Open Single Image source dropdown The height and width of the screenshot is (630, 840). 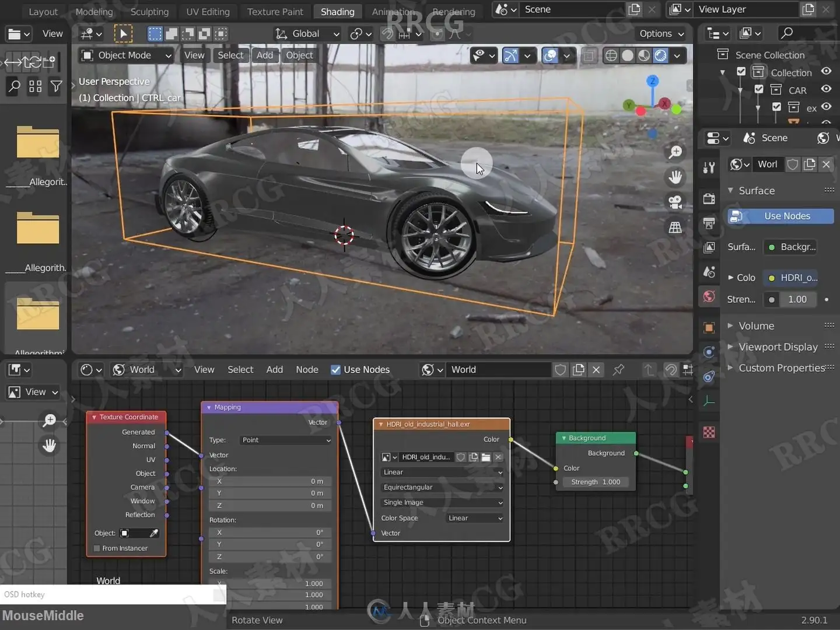442,503
